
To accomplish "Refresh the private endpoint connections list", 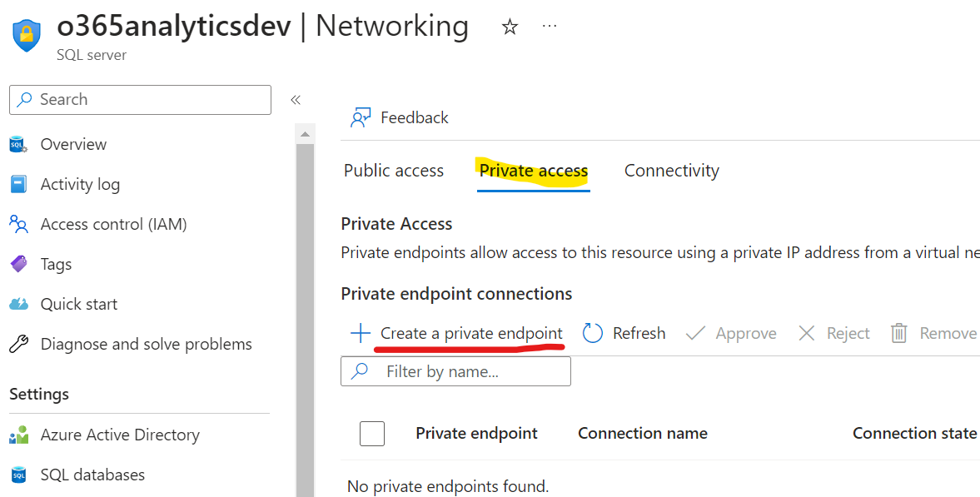I will pyautogui.click(x=624, y=333).
